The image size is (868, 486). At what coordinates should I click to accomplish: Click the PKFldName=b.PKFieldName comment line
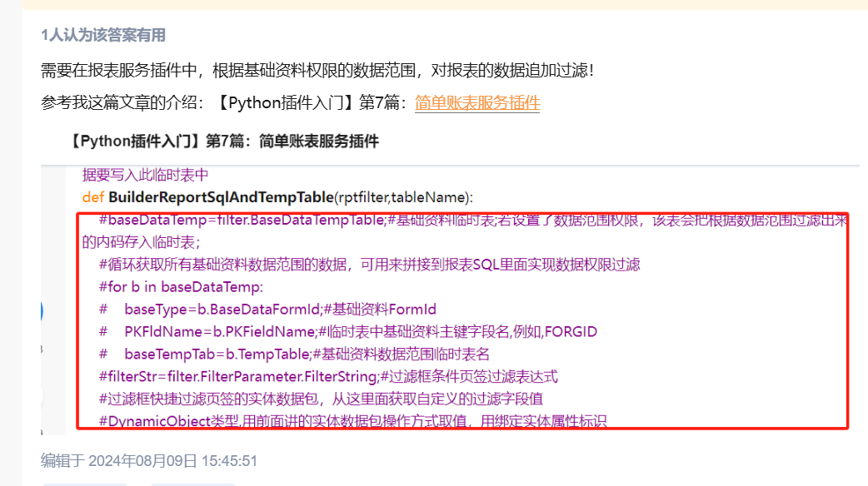[348, 332]
